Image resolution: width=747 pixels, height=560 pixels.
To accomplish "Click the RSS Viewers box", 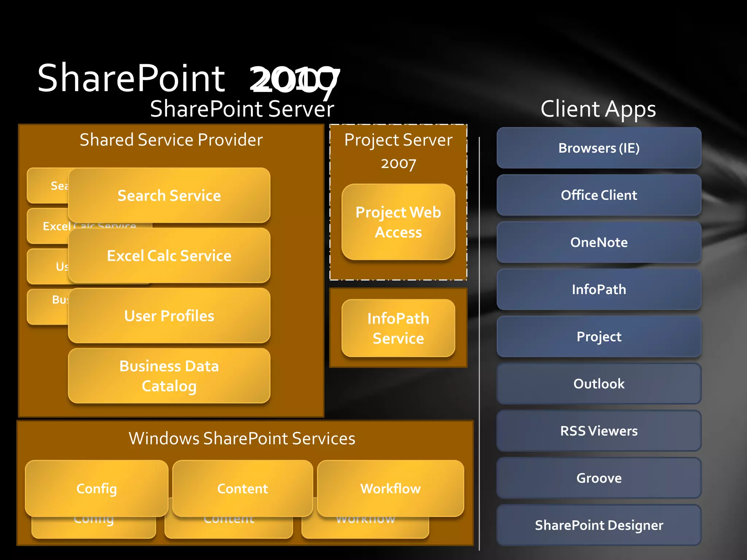I will tap(599, 431).
